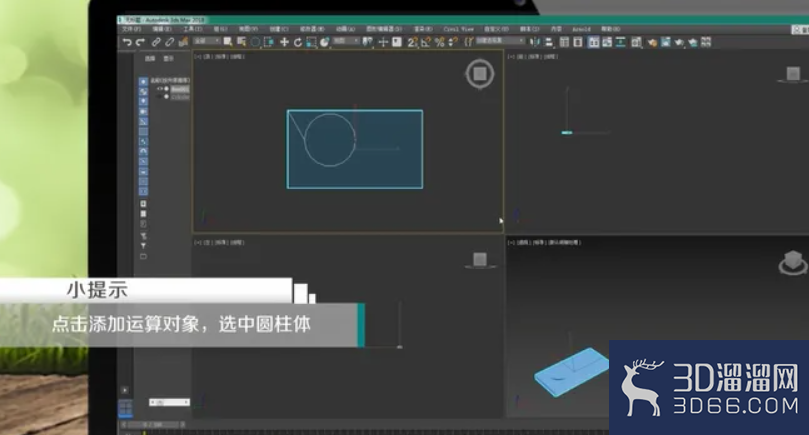Open the 创建(C) Create menu
Viewport: 809px width, 435px height.
click(279, 29)
